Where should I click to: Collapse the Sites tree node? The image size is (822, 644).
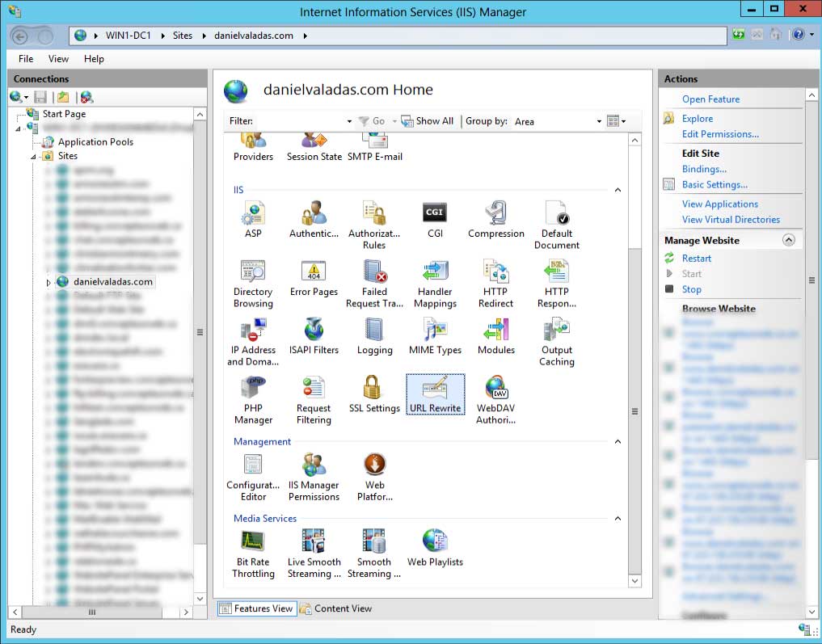[32, 156]
